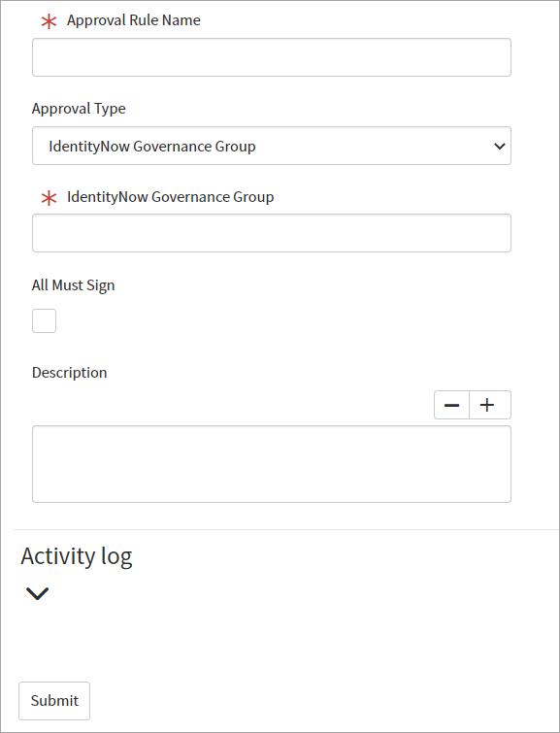This screenshot has width=560, height=733.
Task: Click the Description label
Action: point(69,373)
